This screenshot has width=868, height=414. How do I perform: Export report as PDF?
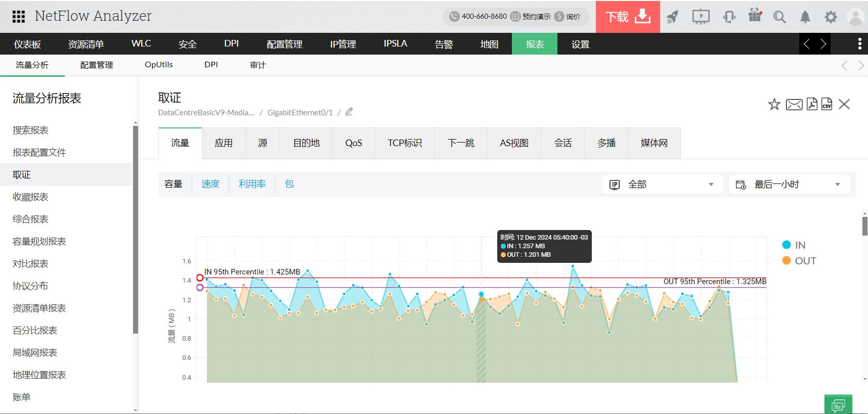(812, 104)
